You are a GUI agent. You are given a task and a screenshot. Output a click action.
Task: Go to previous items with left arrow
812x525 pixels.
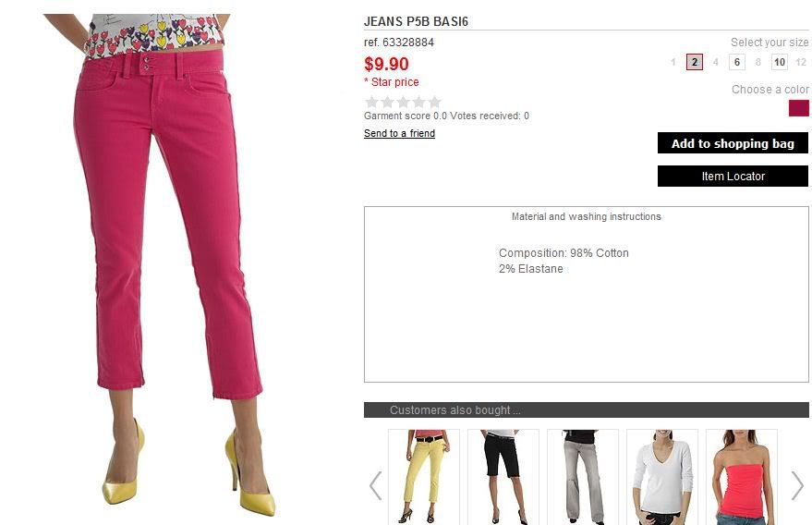tap(375, 485)
